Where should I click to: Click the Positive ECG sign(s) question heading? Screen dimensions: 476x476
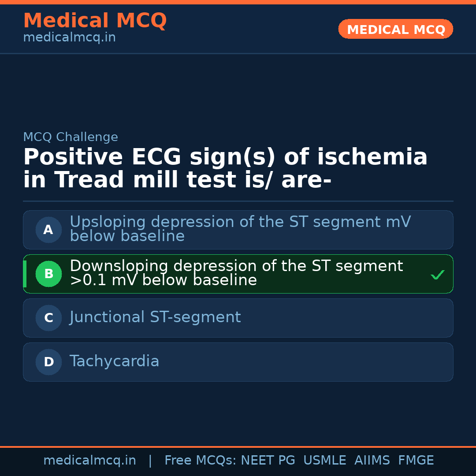(225, 169)
